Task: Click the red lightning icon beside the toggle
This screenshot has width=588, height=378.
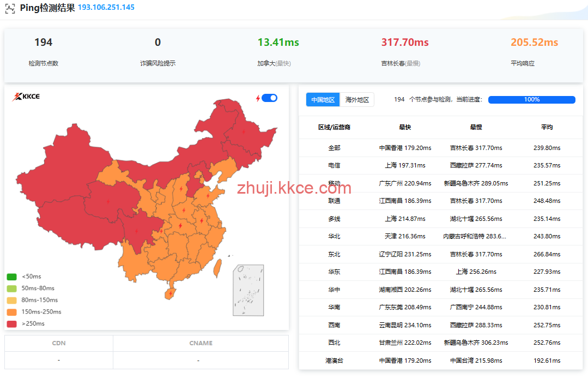Action: 258,98
